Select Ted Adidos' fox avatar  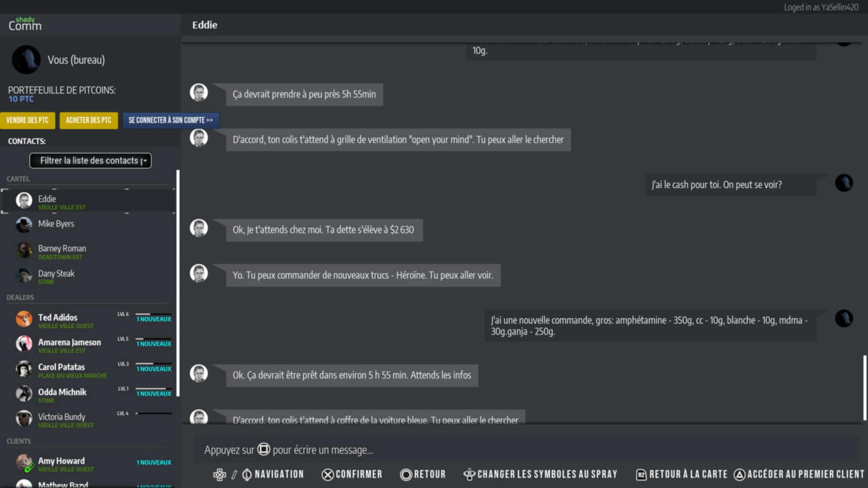24,319
